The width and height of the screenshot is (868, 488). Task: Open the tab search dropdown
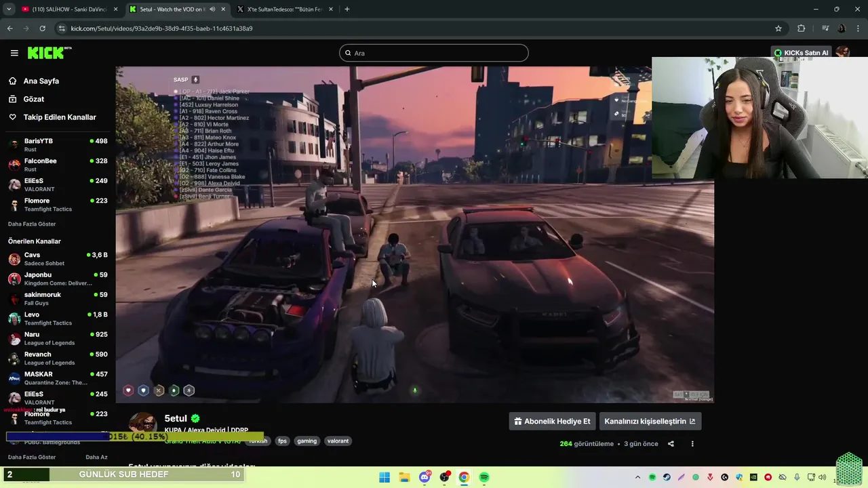9,9
